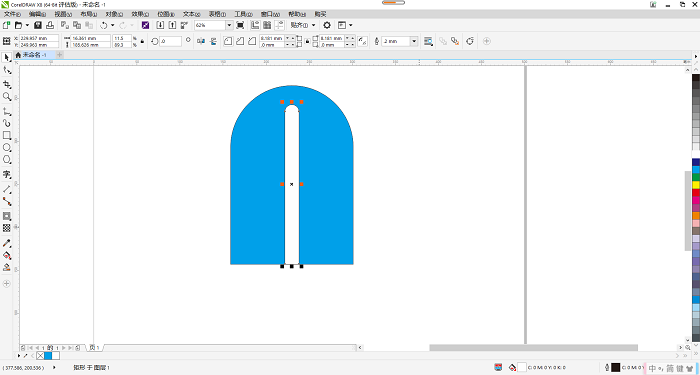Open the 文件 (File) menu
Viewport: 700px width, 375px height.
pos(12,14)
